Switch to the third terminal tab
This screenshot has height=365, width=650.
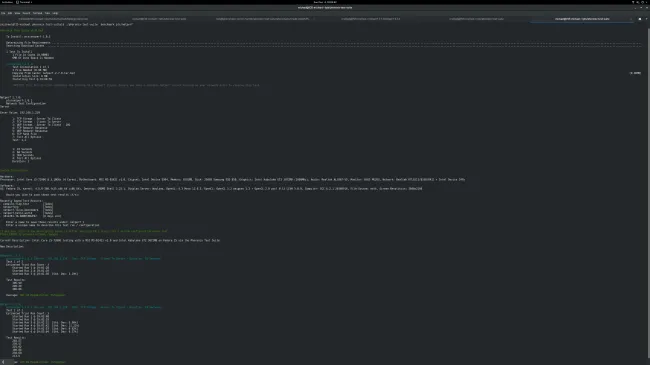coord(264,19)
